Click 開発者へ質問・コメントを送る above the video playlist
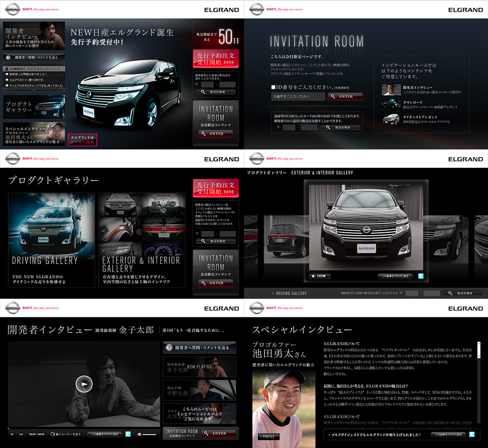The width and height of the screenshot is (488, 448). coord(199,348)
